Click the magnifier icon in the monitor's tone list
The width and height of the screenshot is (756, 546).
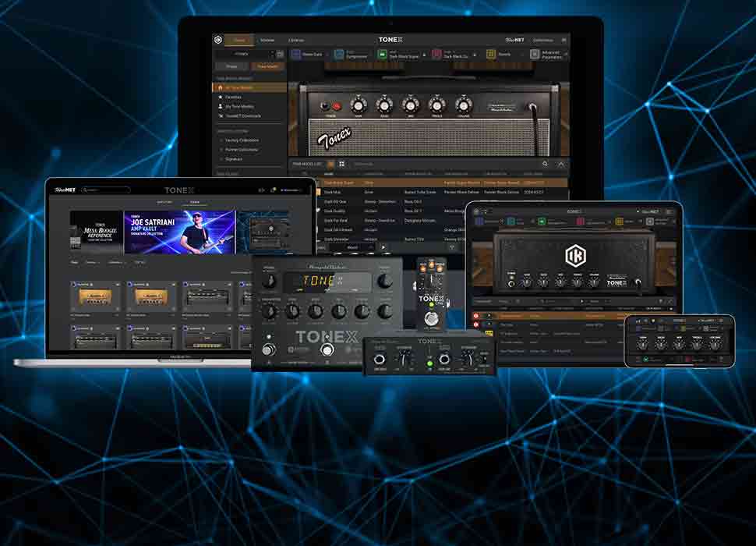coord(545,164)
